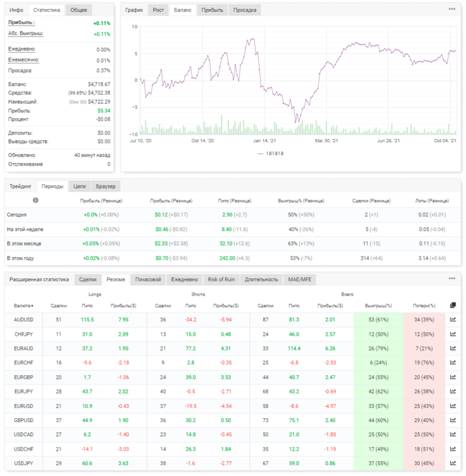Select the Рост chart tab
The height and width of the screenshot is (476, 466).
pyautogui.click(x=159, y=10)
